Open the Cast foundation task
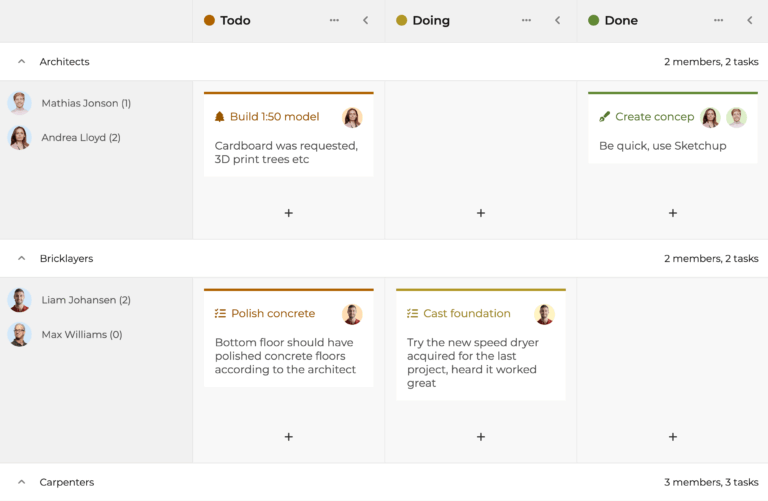 [466, 314]
